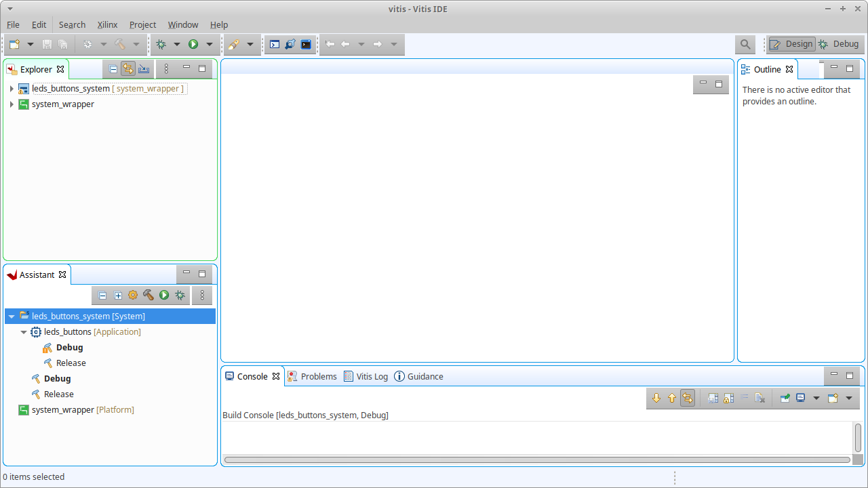
Task: Click the Design perspective button
Action: point(791,43)
